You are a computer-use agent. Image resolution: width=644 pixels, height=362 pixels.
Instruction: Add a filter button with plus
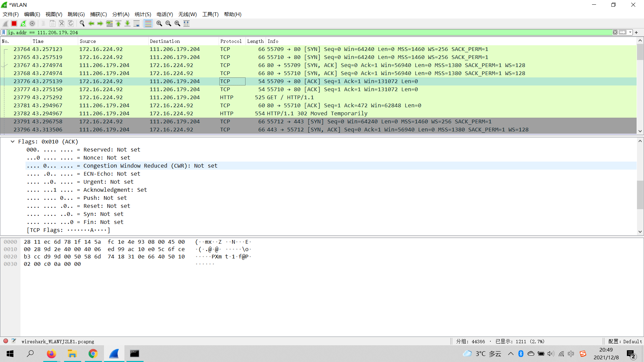pyautogui.click(x=636, y=33)
